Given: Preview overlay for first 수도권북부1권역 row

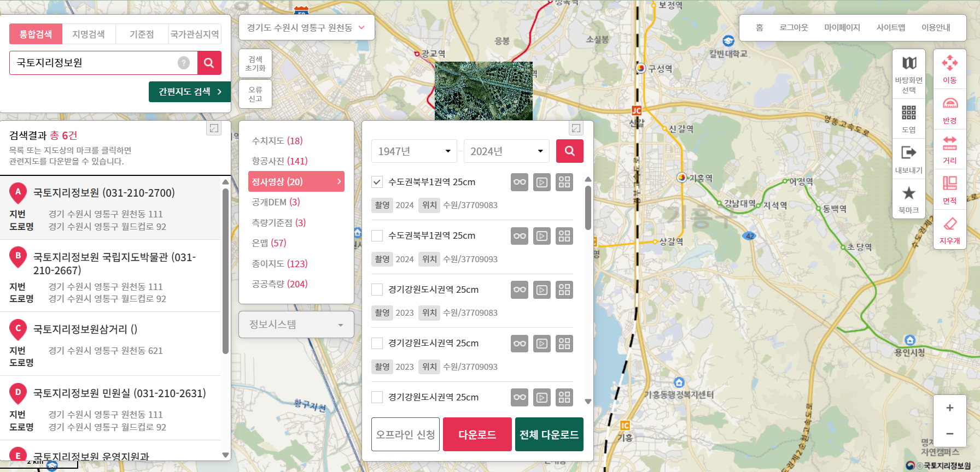Looking at the screenshot, I should [520, 182].
